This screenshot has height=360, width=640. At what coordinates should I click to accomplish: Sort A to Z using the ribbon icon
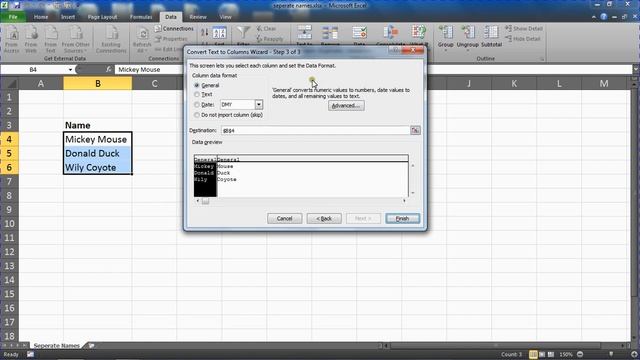pyautogui.click(x=204, y=32)
